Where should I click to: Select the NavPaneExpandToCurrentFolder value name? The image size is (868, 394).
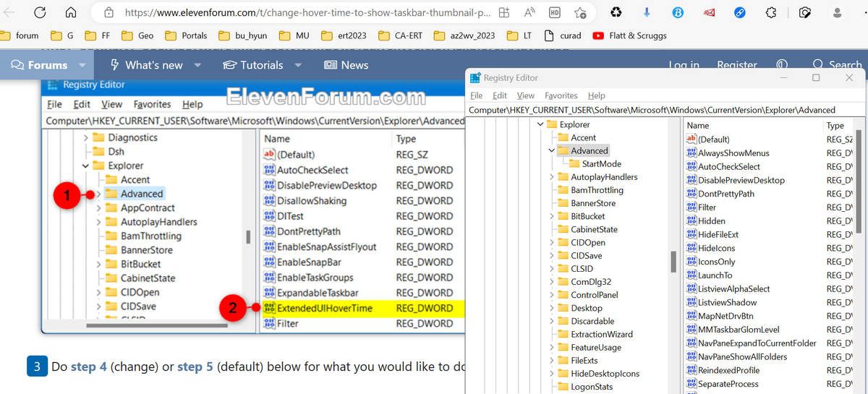757,343
